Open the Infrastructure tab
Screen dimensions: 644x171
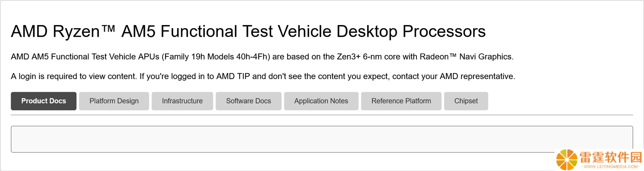click(182, 101)
